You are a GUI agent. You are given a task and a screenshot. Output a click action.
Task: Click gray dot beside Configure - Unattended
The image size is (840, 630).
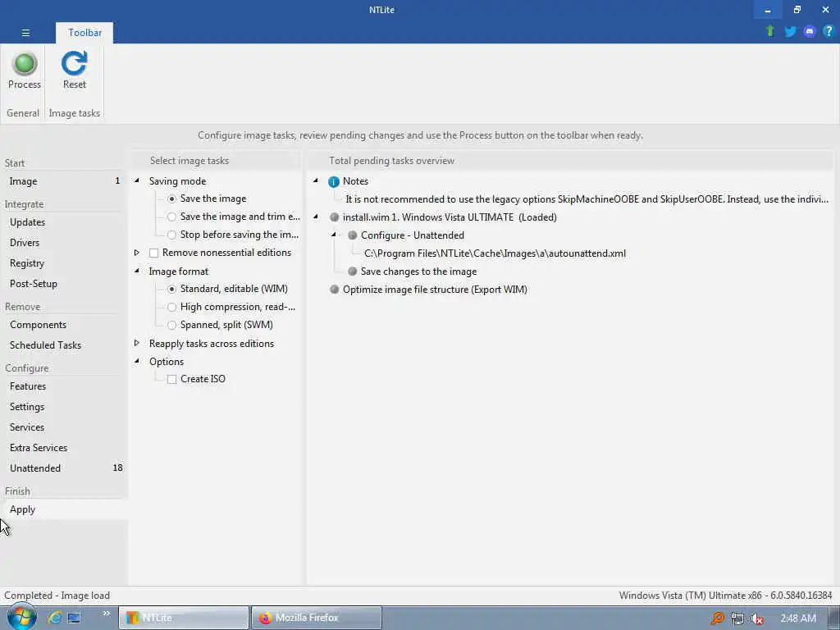coord(353,235)
